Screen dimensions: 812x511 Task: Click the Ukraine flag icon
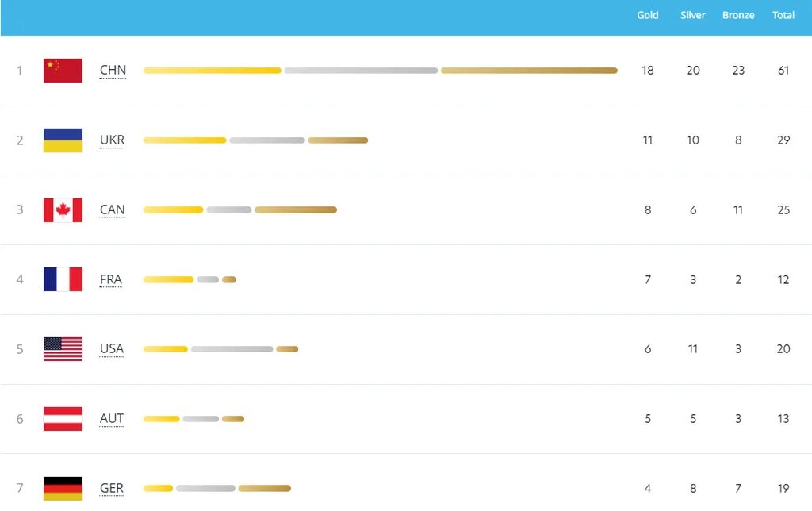point(63,140)
